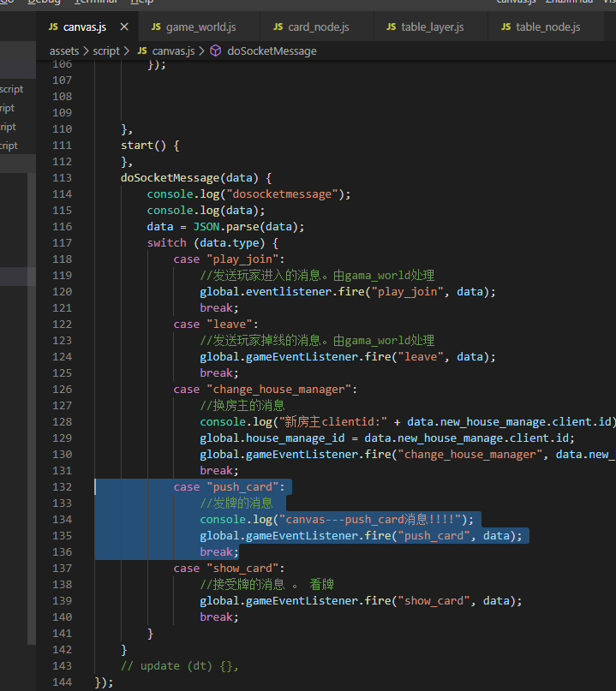Click the 发送玩家进入的消息 comment on line 119

tap(317, 276)
